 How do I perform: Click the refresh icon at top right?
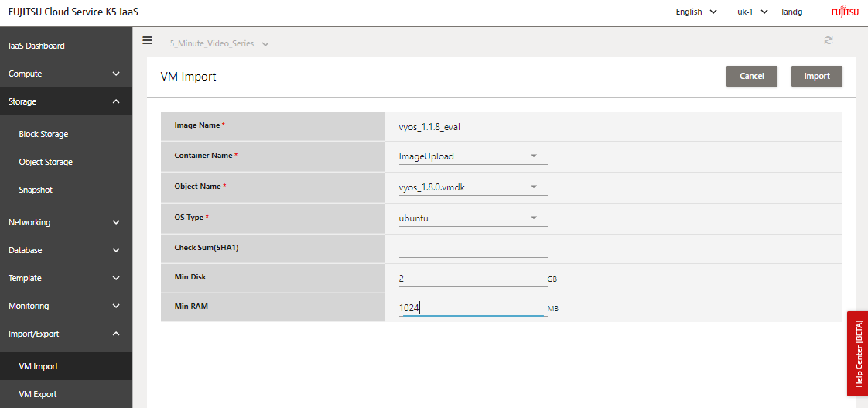pyautogui.click(x=829, y=40)
